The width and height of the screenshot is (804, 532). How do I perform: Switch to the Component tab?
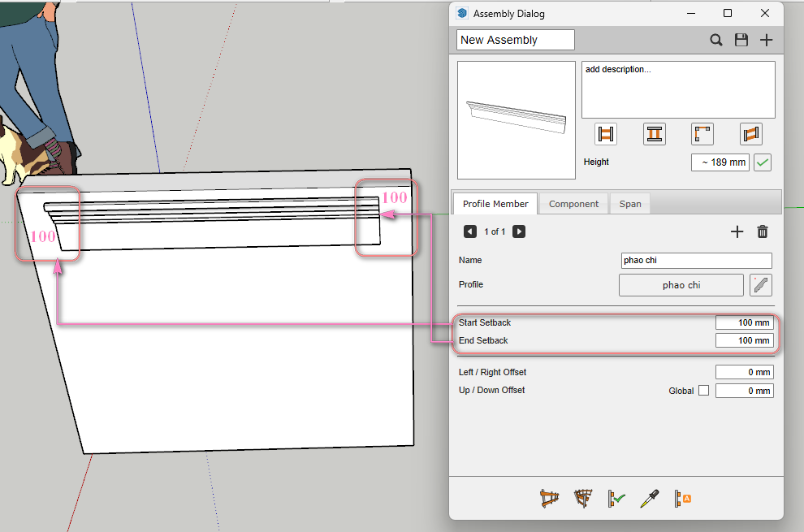[574, 204]
